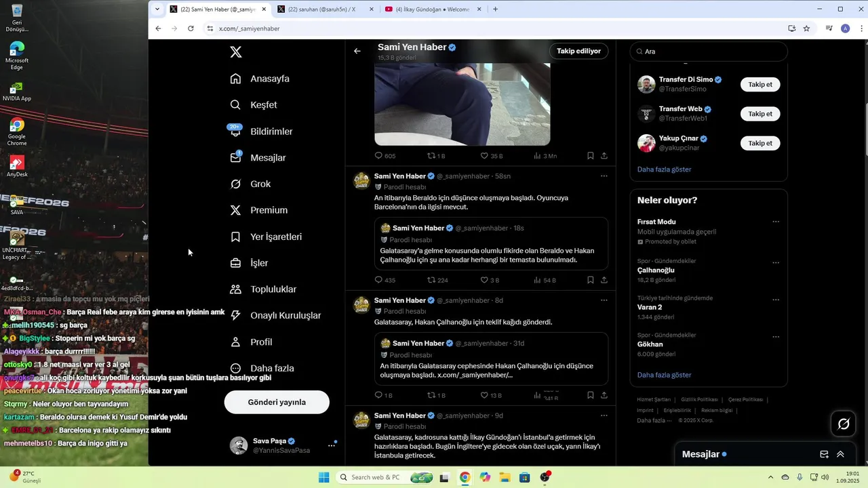Open Yer İşaretleri bookmarks
868x488 pixels.
[x=267, y=237]
